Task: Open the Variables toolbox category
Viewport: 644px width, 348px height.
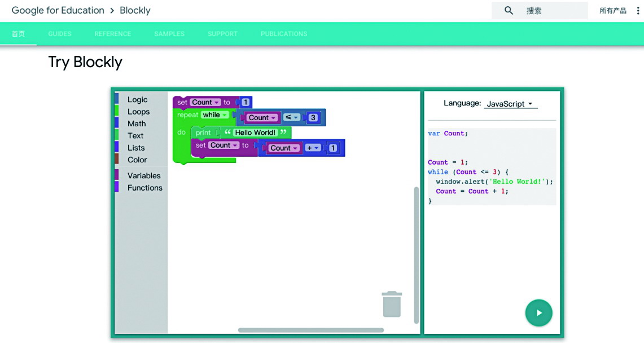Action: 141,175
